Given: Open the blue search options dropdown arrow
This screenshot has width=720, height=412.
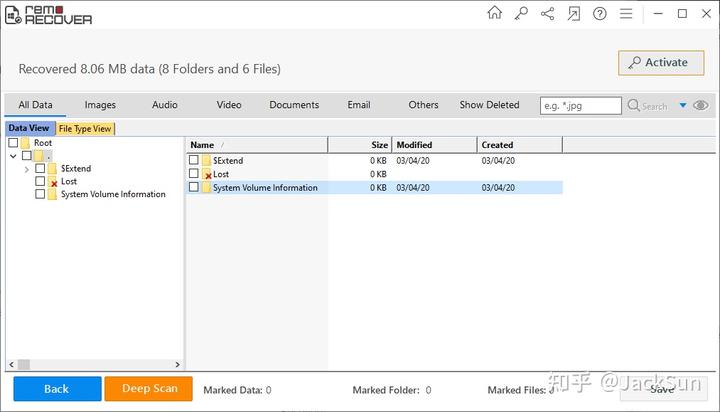Looking at the screenshot, I should [x=683, y=105].
